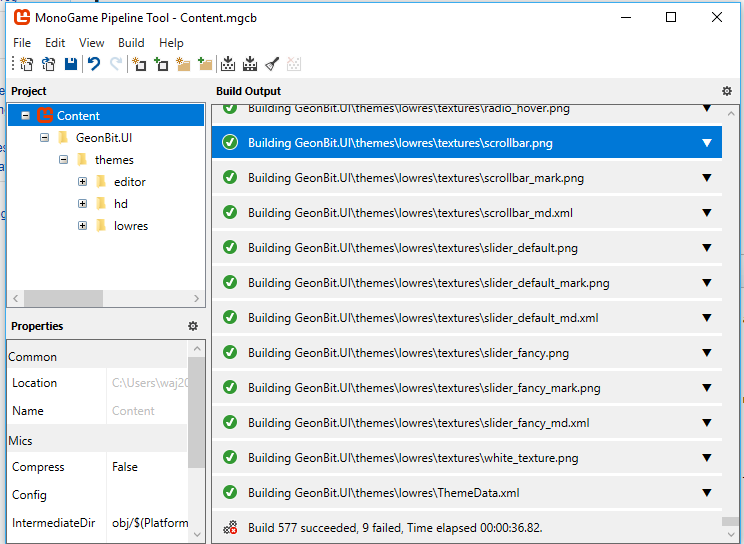Open the File menu
744x544 pixels.
click(22, 43)
